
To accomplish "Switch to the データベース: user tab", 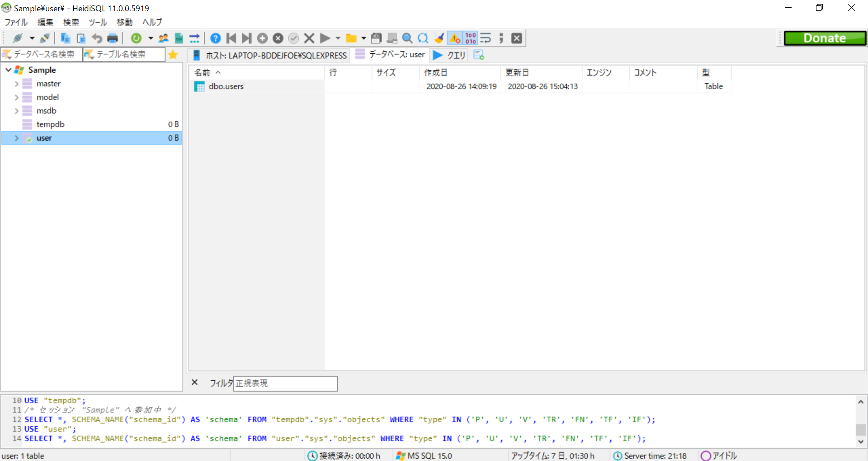I will pyautogui.click(x=390, y=55).
